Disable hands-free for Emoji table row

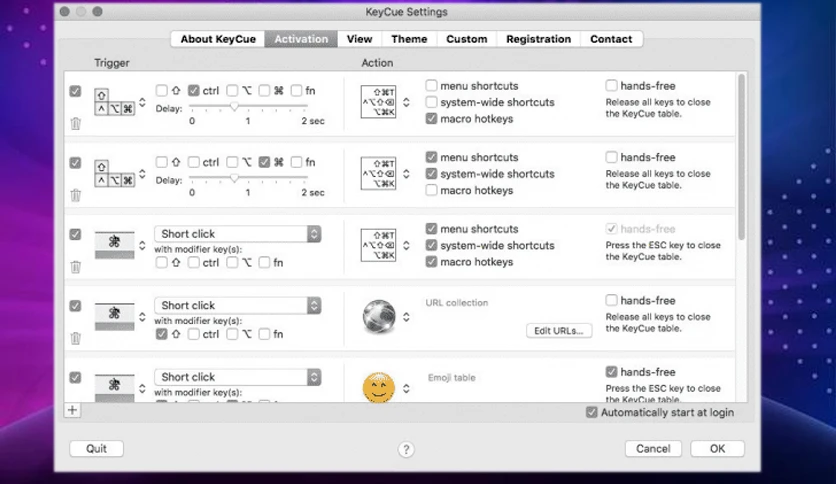(x=612, y=372)
